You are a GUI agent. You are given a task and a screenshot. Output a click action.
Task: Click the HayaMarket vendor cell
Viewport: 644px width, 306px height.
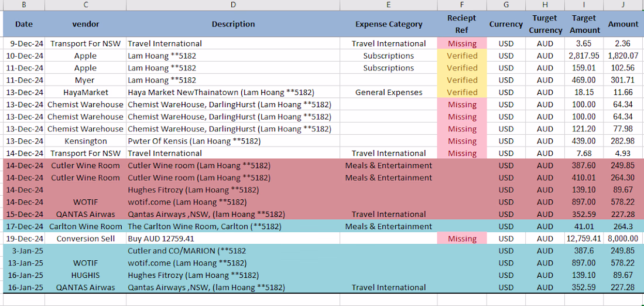point(85,92)
